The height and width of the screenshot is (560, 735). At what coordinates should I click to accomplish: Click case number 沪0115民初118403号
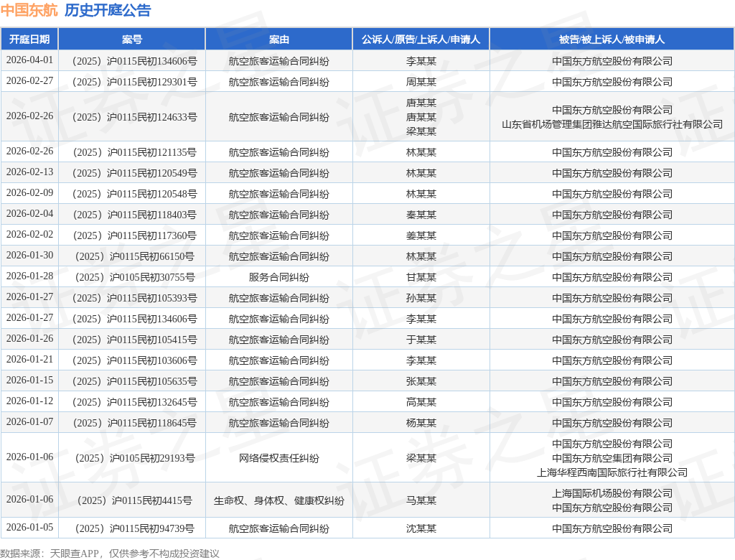(x=134, y=215)
